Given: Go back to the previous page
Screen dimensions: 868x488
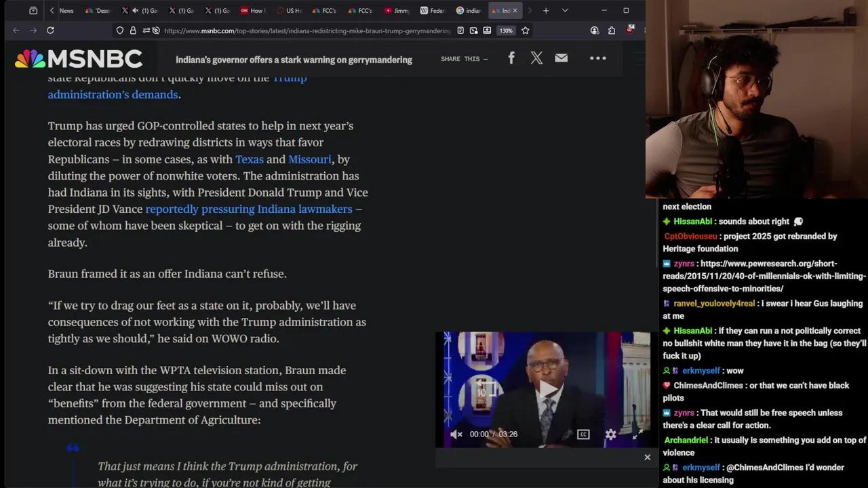Looking at the screenshot, I should coord(16,30).
